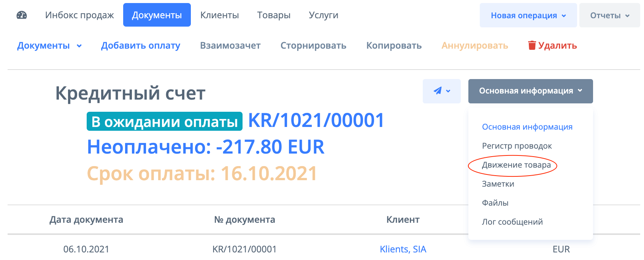Click the paper plane send icon
Screen dimensions: 644x260
438,91
